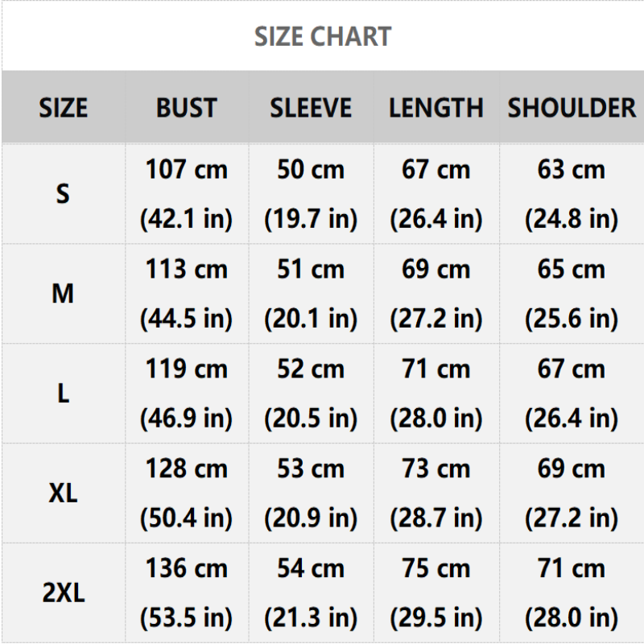Click the 136 cm bust value
The height and width of the screenshot is (644, 644).
pyautogui.click(x=186, y=568)
